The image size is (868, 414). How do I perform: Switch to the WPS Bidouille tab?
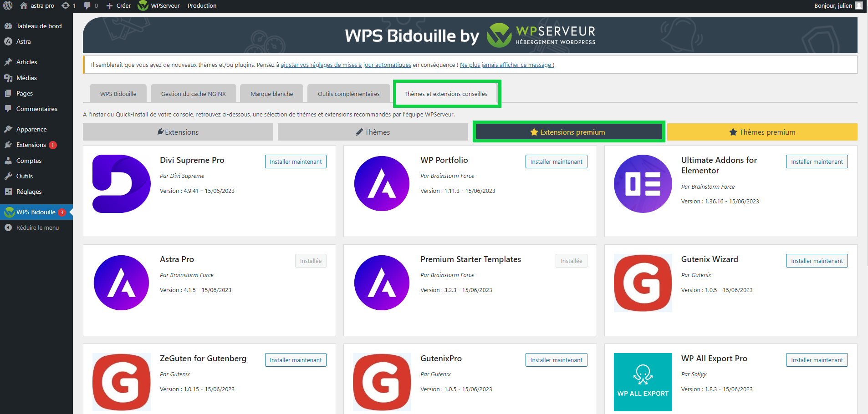118,94
